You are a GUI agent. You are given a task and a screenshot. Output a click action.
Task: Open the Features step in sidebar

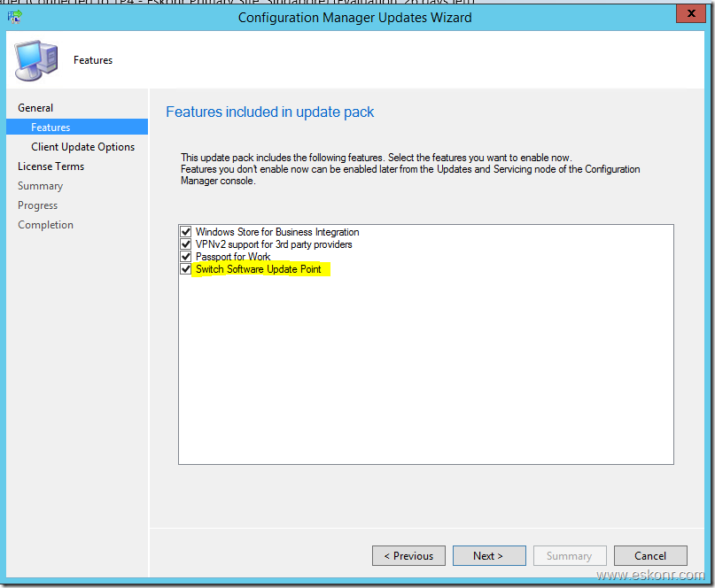coord(51,128)
